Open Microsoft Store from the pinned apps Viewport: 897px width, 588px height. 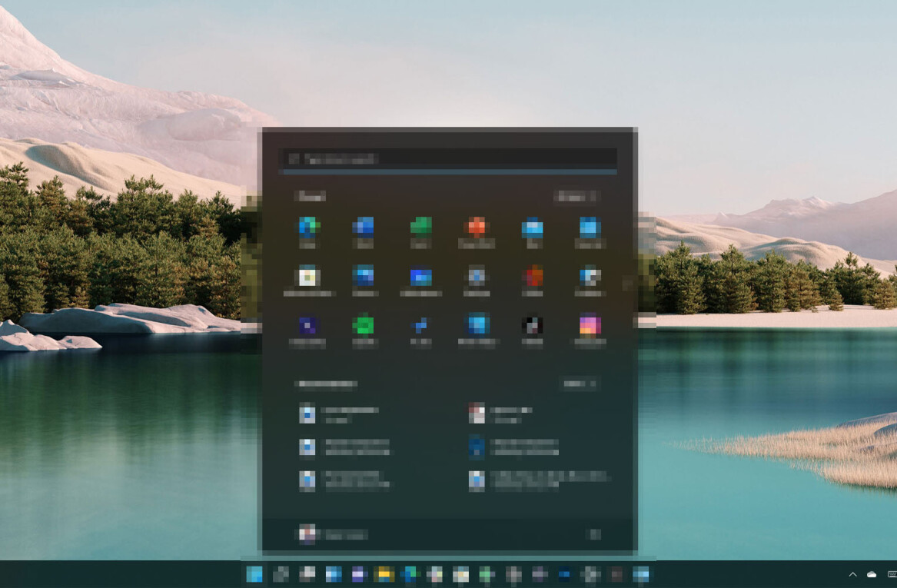[309, 277]
